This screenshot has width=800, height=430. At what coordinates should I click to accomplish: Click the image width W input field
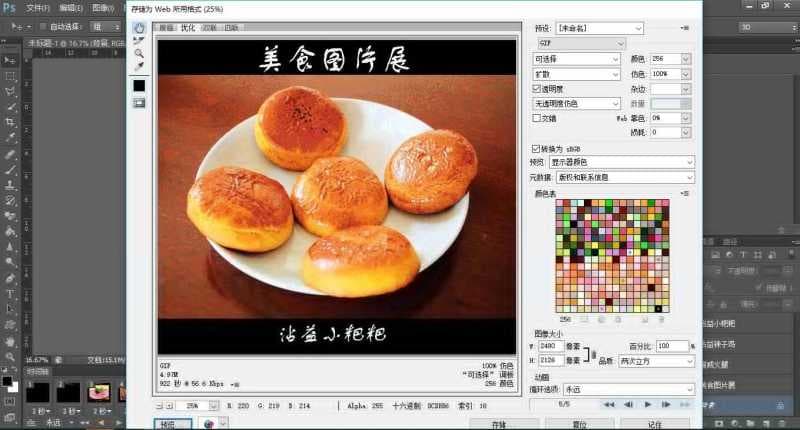[551, 346]
